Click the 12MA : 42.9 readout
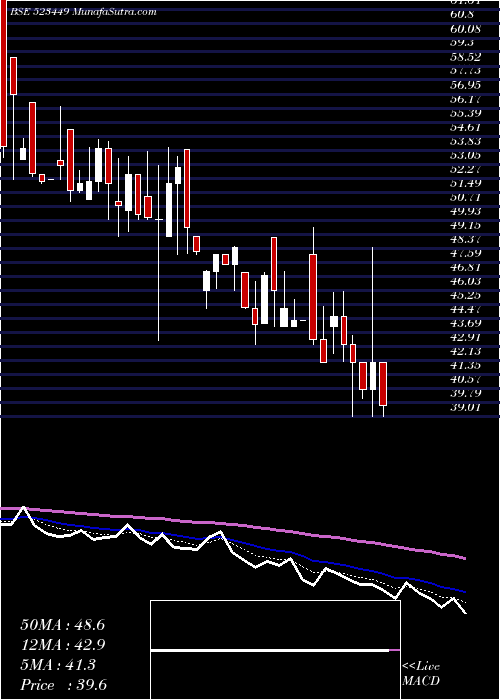 [x=62, y=645]
